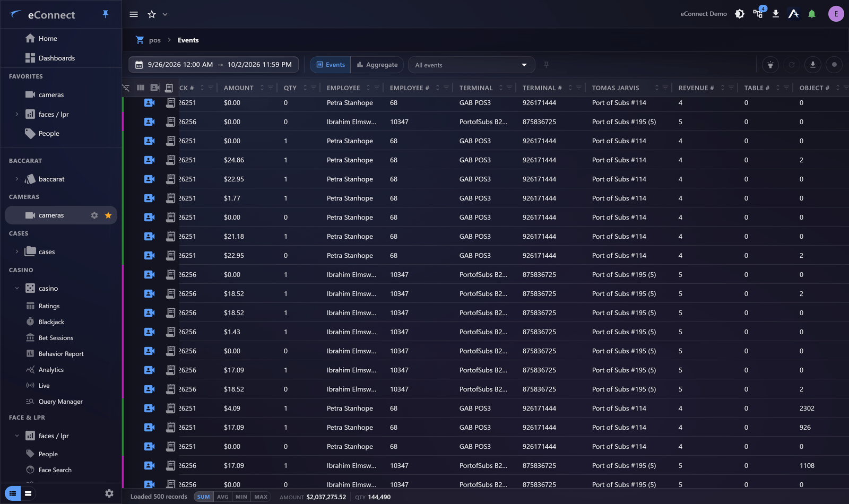
Task: Select the SUM aggregate toggle
Action: [204, 497]
